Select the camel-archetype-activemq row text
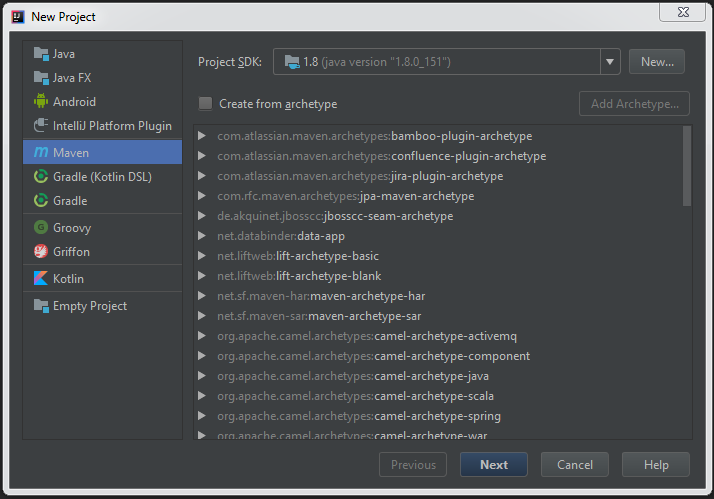 (367, 336)
